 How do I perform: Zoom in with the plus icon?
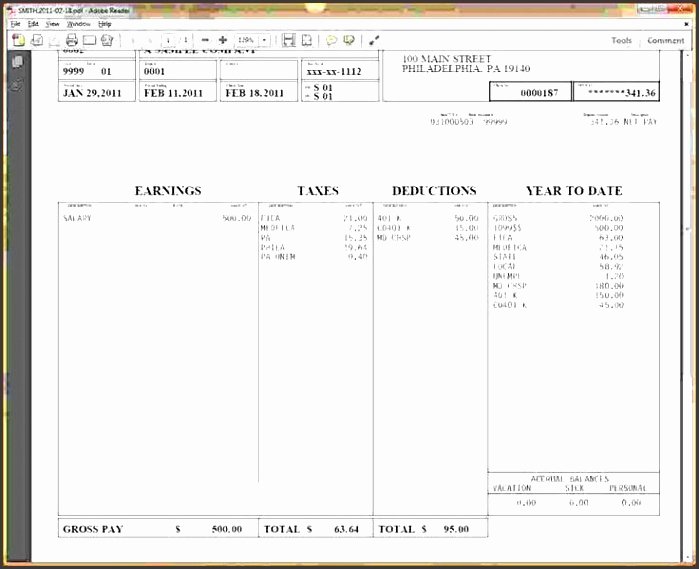[x=223, y=40]
